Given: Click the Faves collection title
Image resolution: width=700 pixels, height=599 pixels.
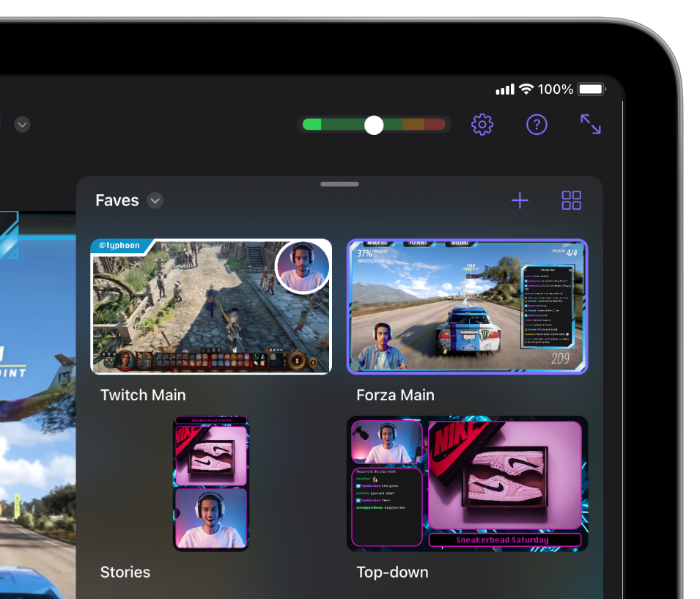Looking at the screenshot, I should tap(117, 201).
